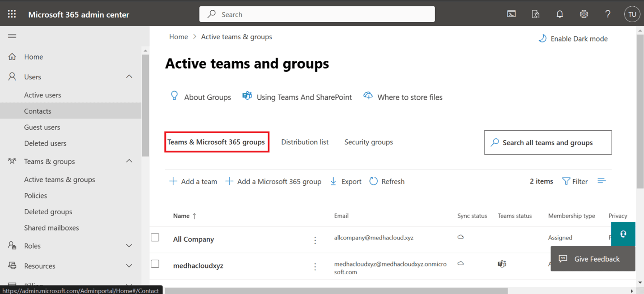Open admin center settings gear
This screenshot has width=644, height=294.
coord(584,14)
